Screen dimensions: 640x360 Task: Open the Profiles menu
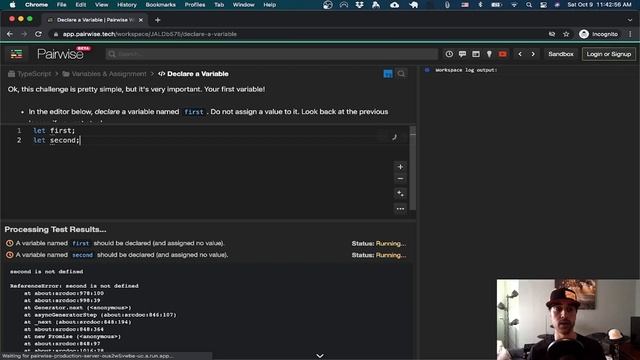(x=195, y=4)
